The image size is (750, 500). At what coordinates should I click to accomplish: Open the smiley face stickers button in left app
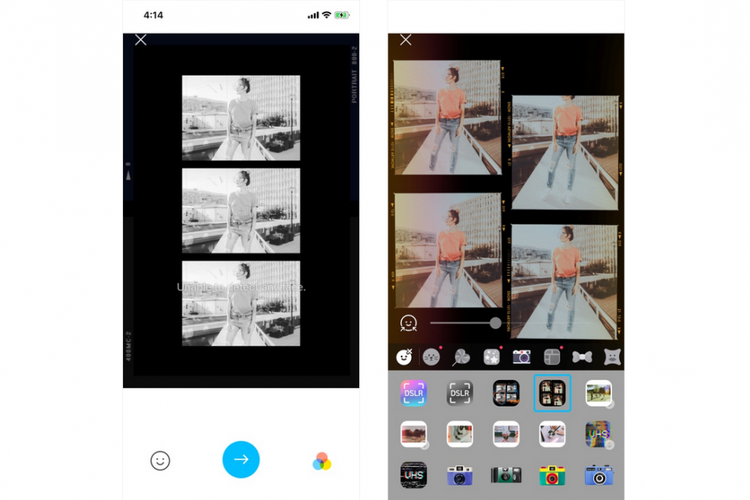click(160, 461)
